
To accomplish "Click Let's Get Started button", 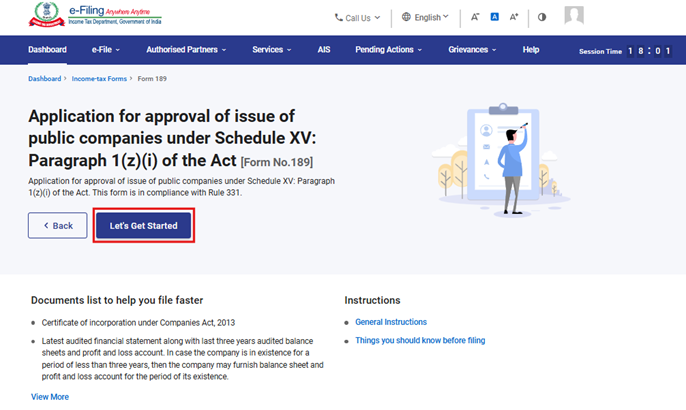I will pyautogui.click(x=144, y=226).
